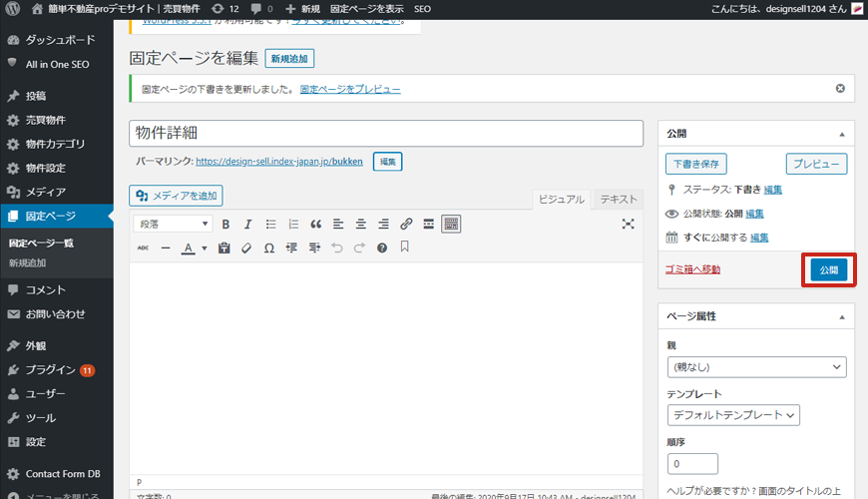This screenshot has width=868, height=499.
Task: Click the ゴミ箱へ移動 trash link
Action: tap(692, 269)
